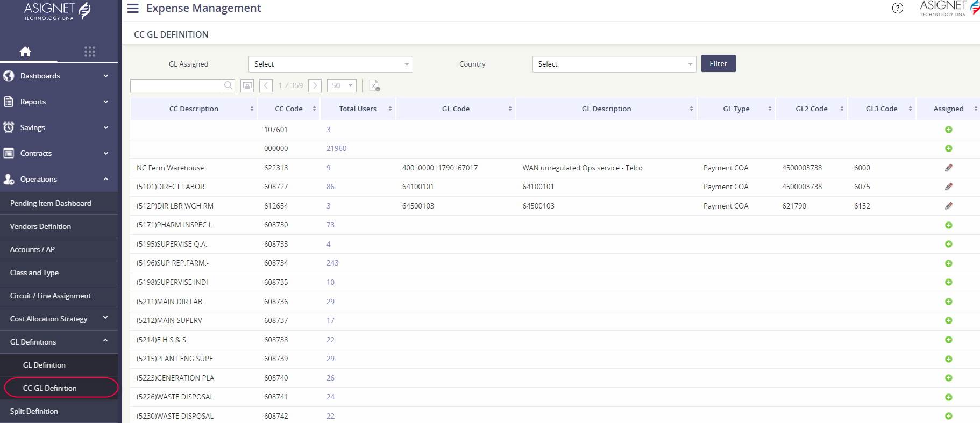Edit assignment for (5101)DIRECT LABOR
Screen dimensions: 980x423
[x=949, y=187]
